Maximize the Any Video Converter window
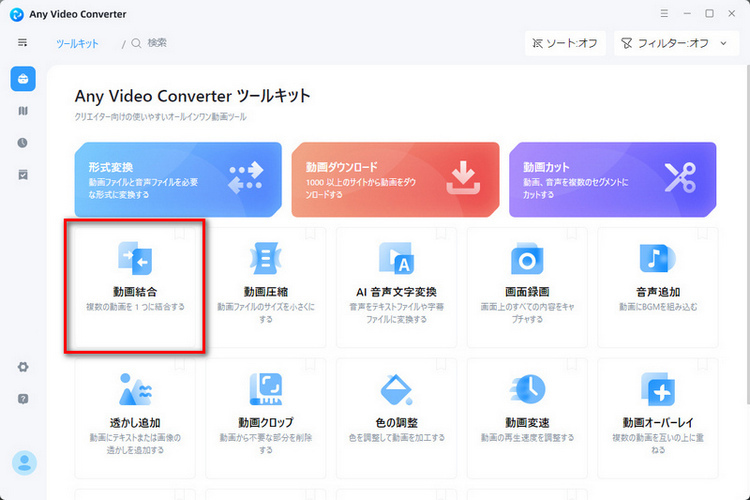The width and height of the screenshot is (750, 500). click(x=709, y=13)
